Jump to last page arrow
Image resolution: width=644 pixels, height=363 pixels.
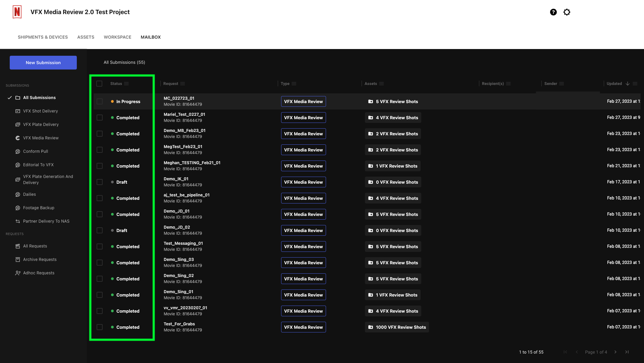click(627, 352)
